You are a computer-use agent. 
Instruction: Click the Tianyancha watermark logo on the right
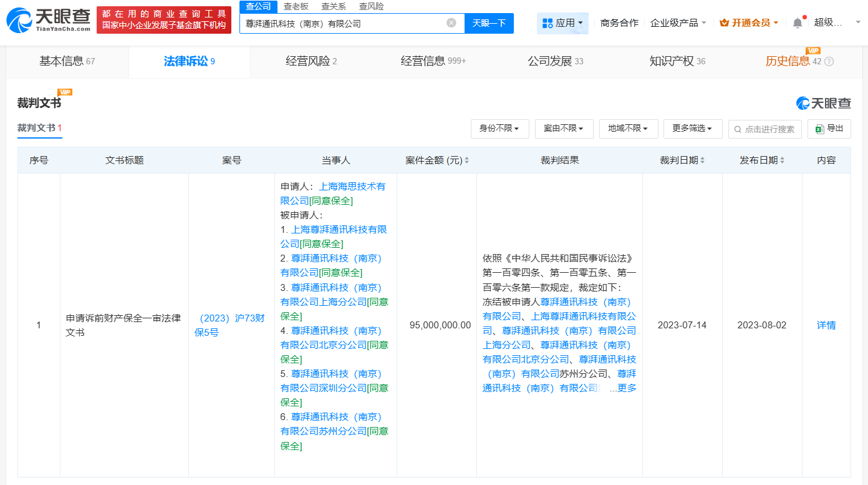point(822,104)
